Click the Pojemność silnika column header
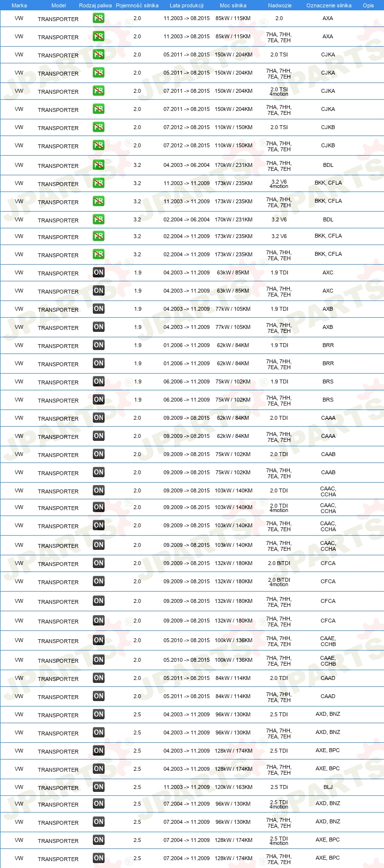Viewport: 384px width, 868px height. pos(137,5)
